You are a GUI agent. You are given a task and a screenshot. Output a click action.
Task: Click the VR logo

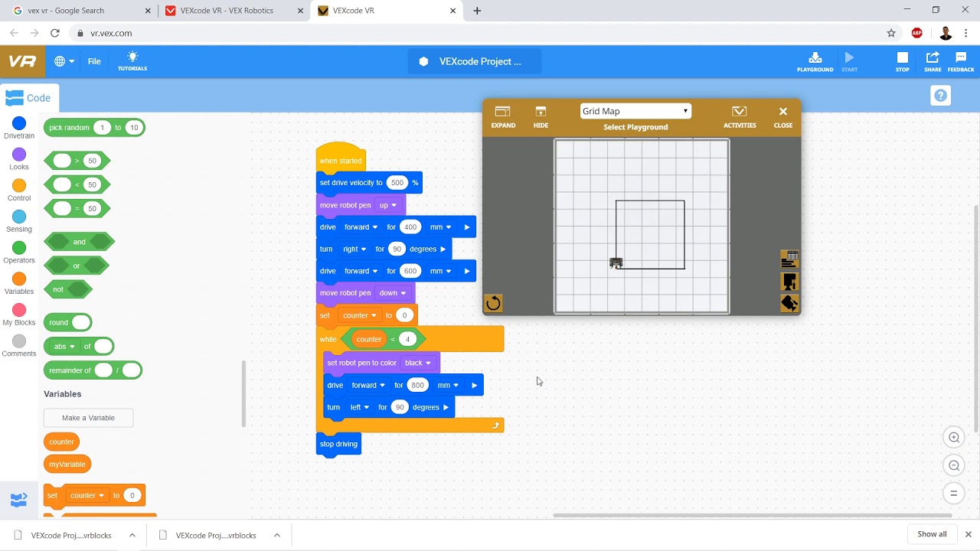click(x=22, y=61)
